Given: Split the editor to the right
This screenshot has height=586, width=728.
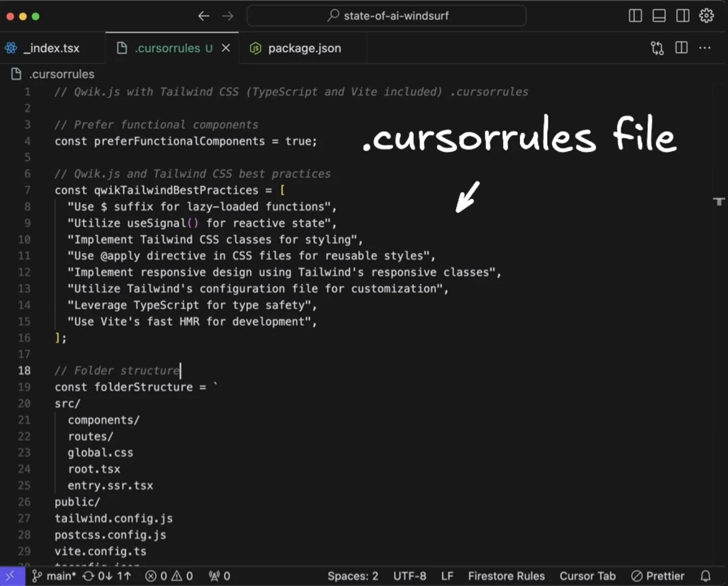Looking at the screenshot, I should (x=681, y=48).
